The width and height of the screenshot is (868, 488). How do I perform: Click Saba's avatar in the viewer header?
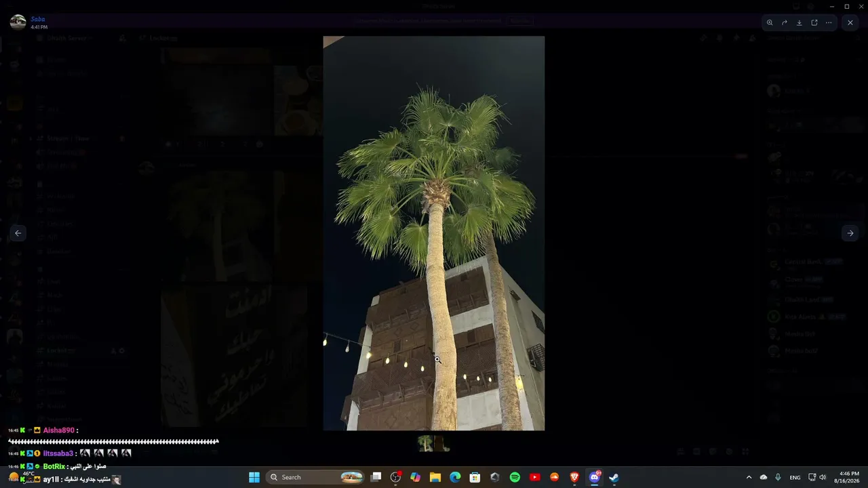coord(18,22)
